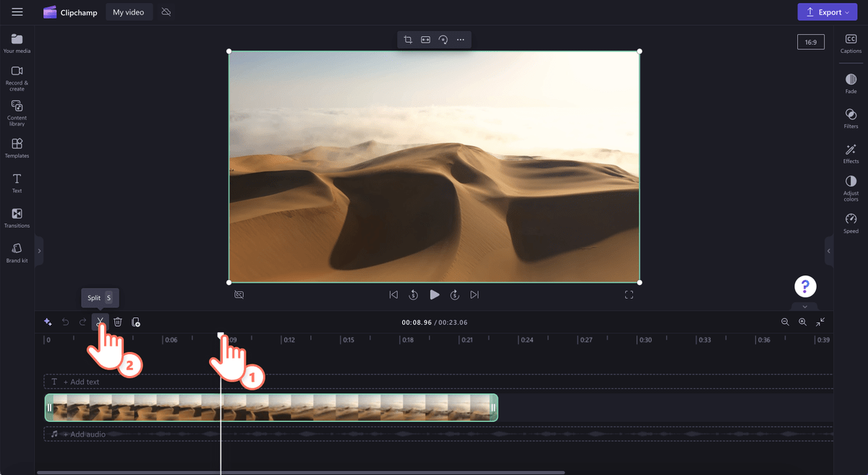Screen dimensions: 868x475
Task: Open the Your media panel
Action: coord(16,43)
